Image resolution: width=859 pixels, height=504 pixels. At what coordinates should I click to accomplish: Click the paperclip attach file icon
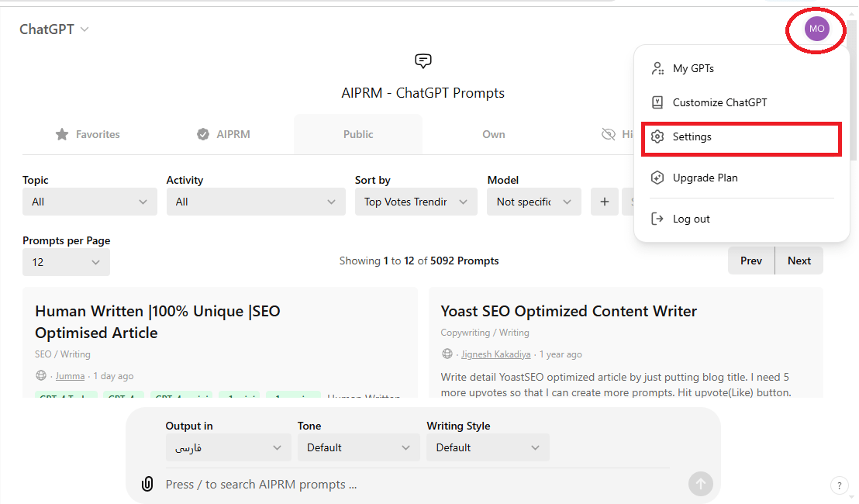147,484
